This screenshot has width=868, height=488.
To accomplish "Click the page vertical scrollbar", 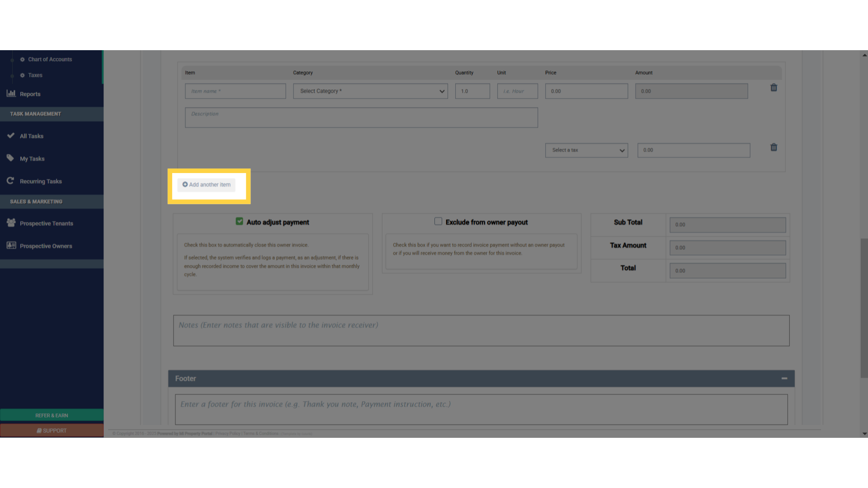I will tap(864, 307).
